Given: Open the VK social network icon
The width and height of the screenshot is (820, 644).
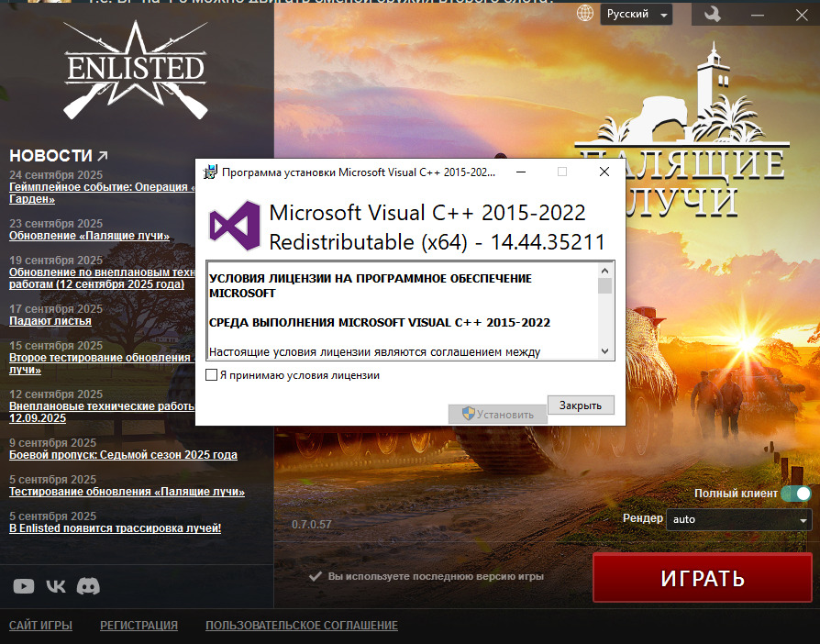Looking at the screenshot, I should tap(56, 586).
